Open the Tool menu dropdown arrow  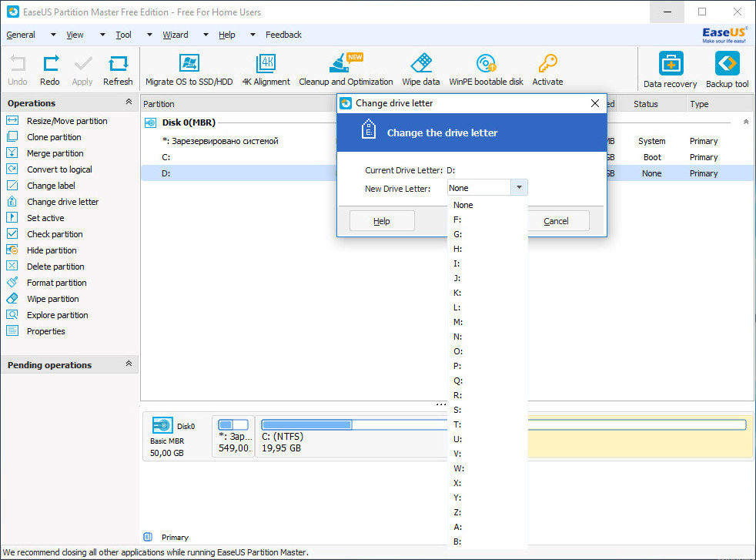(x=149, y=35)
